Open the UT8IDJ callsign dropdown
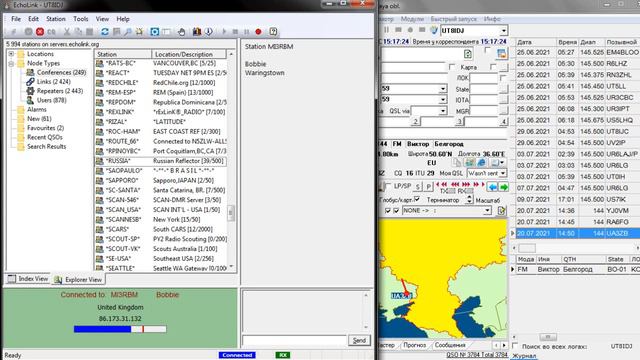 click(x=504, y=31)
